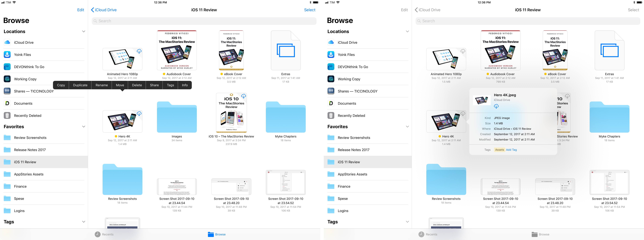Select iOS 11 Review favorite in right sidebar
Viewport: 644px width, 240px height.
[367, 162]
